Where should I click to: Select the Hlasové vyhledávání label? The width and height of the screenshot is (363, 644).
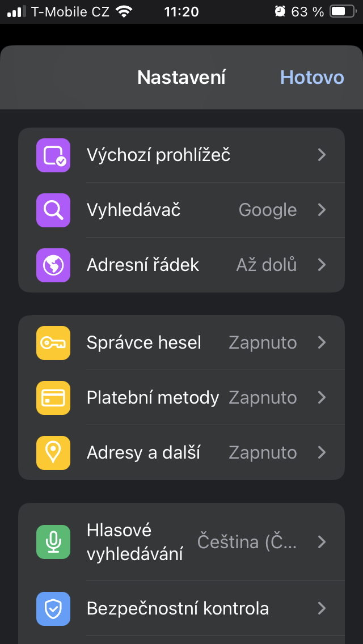pos(135,542)
